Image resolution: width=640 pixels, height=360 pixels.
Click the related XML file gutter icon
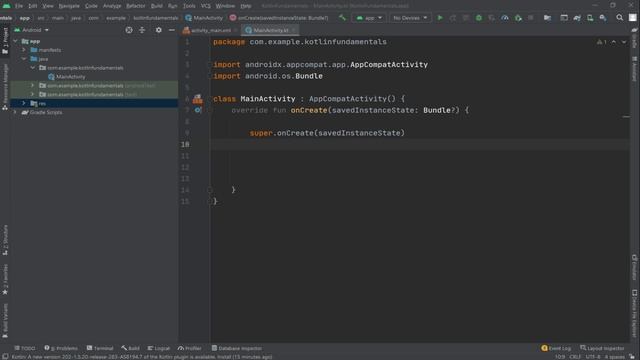198,98
